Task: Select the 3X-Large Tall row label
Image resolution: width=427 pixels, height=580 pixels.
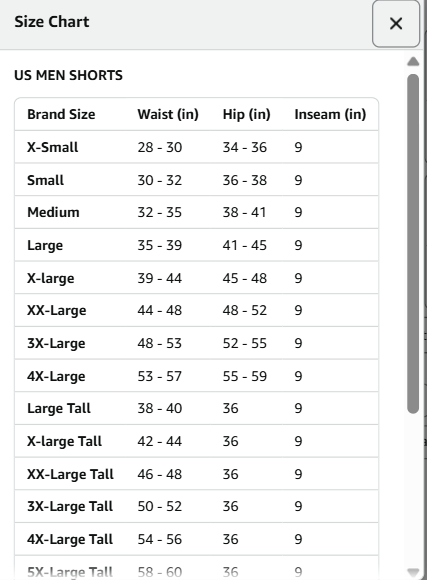Action: pyautogui.click(x=70, y=506)
